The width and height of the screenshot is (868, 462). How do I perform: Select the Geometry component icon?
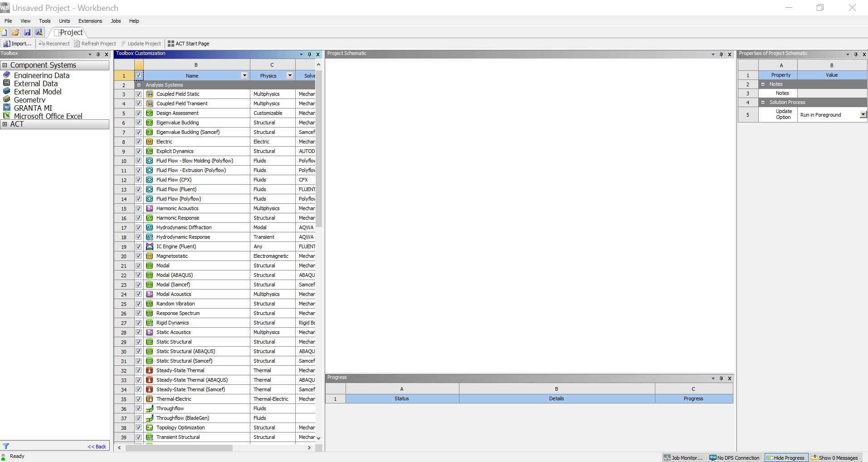point(6,99)
